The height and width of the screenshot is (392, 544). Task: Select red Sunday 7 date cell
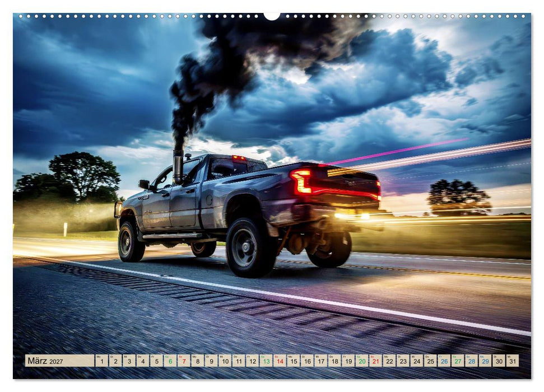point(184,361)
